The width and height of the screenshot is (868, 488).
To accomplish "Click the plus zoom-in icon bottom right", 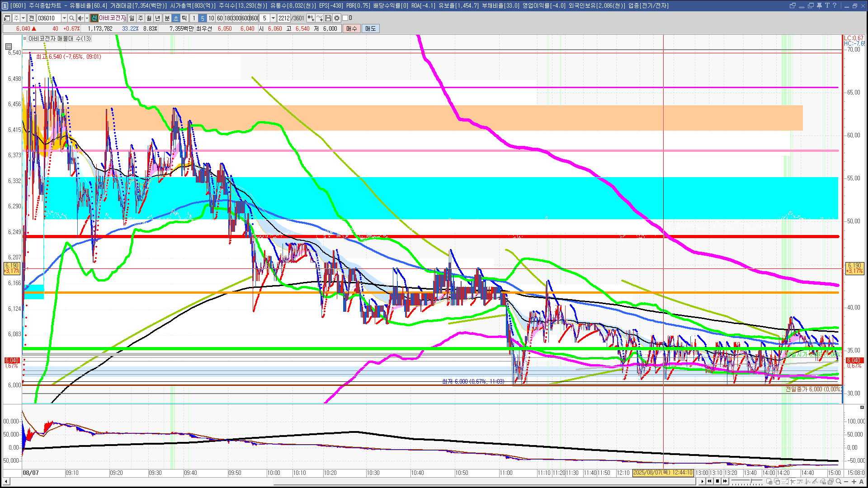I will 854,482.
